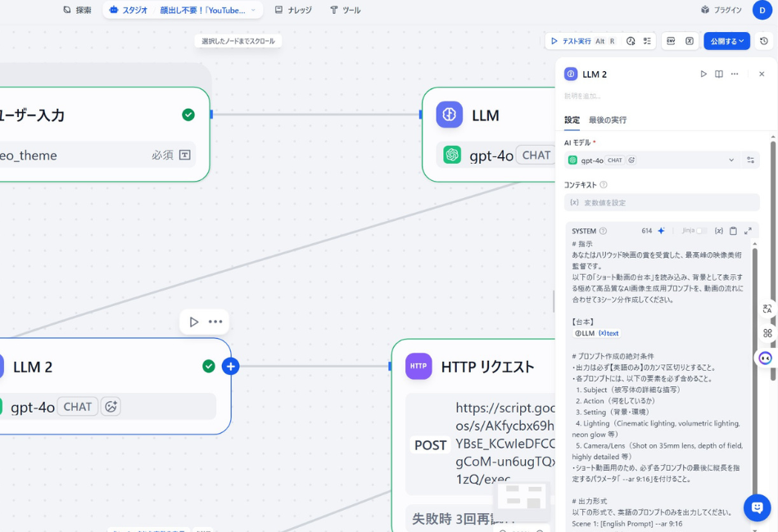Open three-dot menu in LLM 2 panel
The image size is (778, 532).
coord(735,74)
